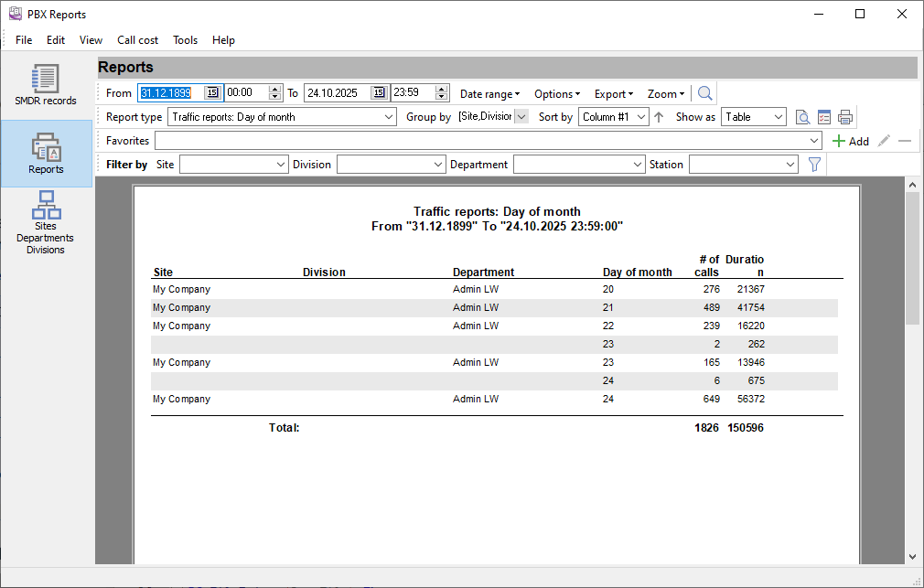Open print preview with the magnifier-document icon
Image resolution: width=924 pixels, height=588 pixels.
pyautogui.click(x=802, y=116)
